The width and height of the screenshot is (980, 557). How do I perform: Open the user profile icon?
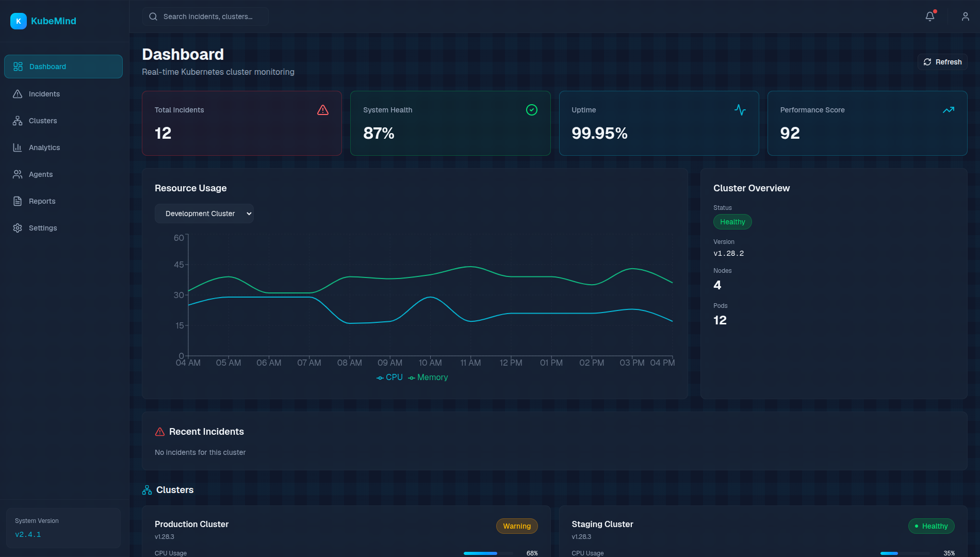pos(966,17)
